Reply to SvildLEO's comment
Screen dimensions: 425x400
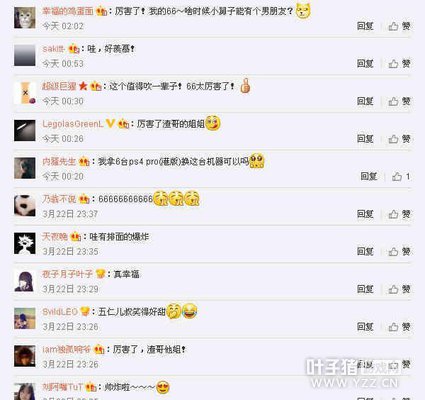[365, 327]
